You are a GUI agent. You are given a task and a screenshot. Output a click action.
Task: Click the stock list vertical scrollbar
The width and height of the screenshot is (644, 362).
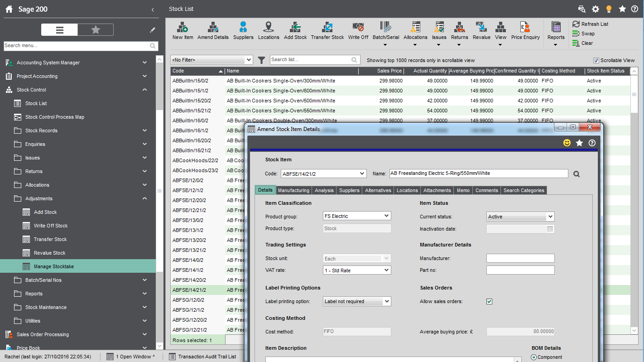click(634, 201)
